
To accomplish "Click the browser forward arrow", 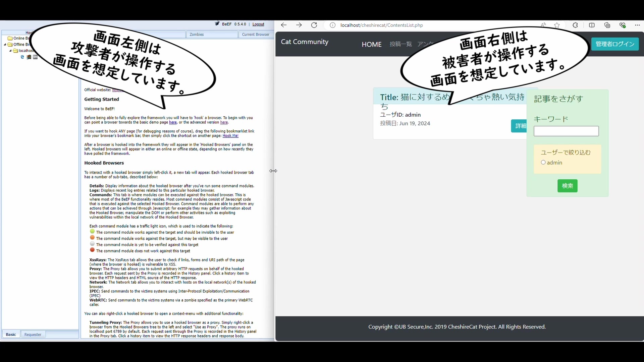I will [299, 25].
